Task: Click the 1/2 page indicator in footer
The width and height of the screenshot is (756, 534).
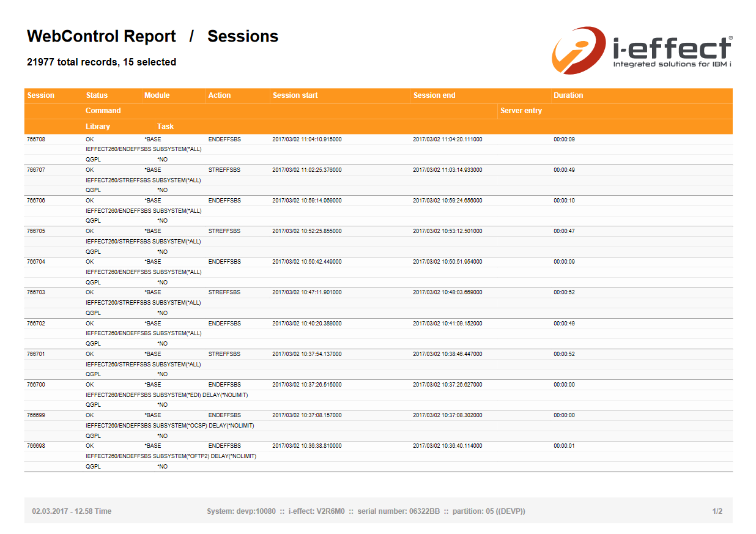Action: [x=717, y=511]
